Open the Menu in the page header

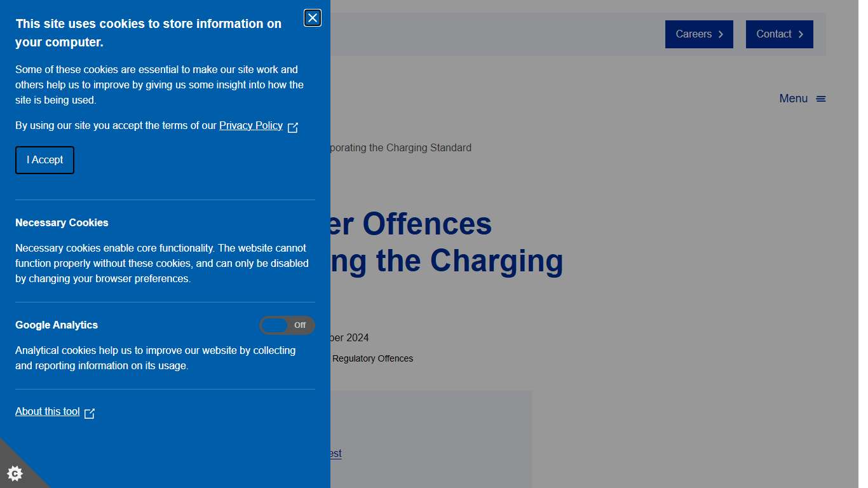(792, 98)
